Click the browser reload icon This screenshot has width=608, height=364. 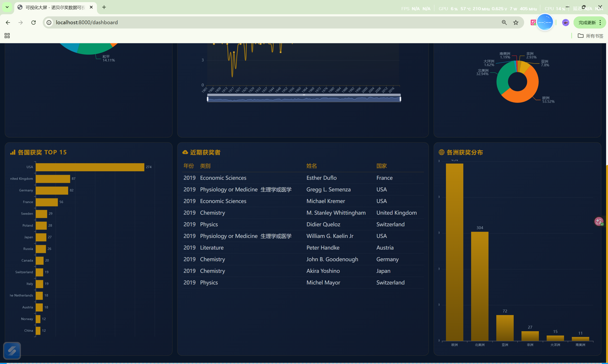(34, 23)
